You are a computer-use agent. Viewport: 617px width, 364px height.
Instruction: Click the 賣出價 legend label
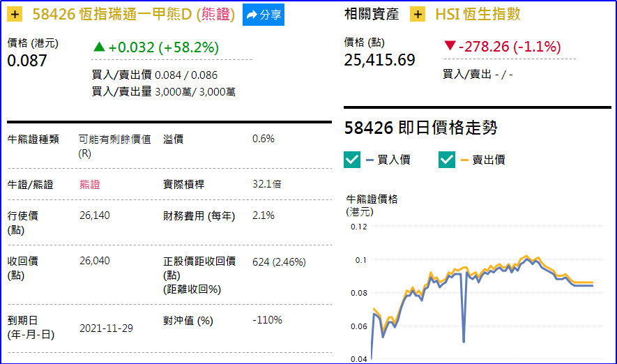488,160
